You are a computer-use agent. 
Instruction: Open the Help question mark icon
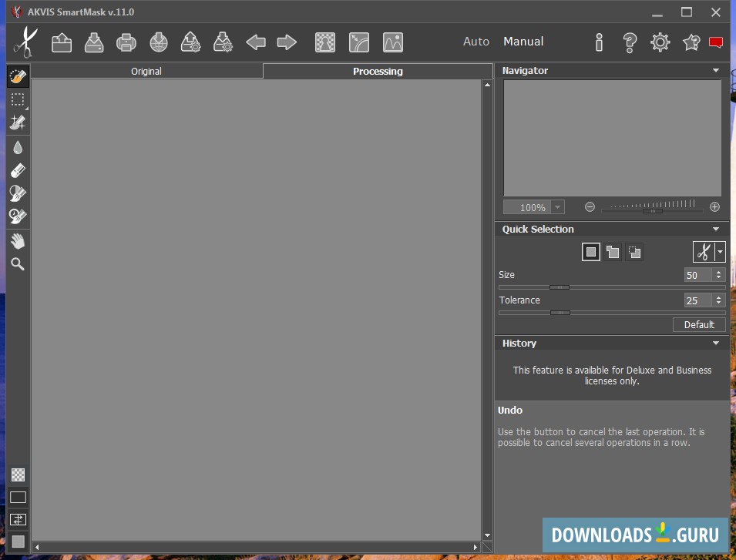pyautogui.click(x=630, y=42)
